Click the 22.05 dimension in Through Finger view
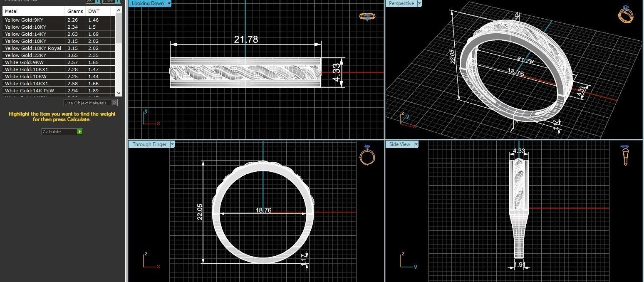The height and width of the screenshot is (282, 644). (x=200, y=212)
